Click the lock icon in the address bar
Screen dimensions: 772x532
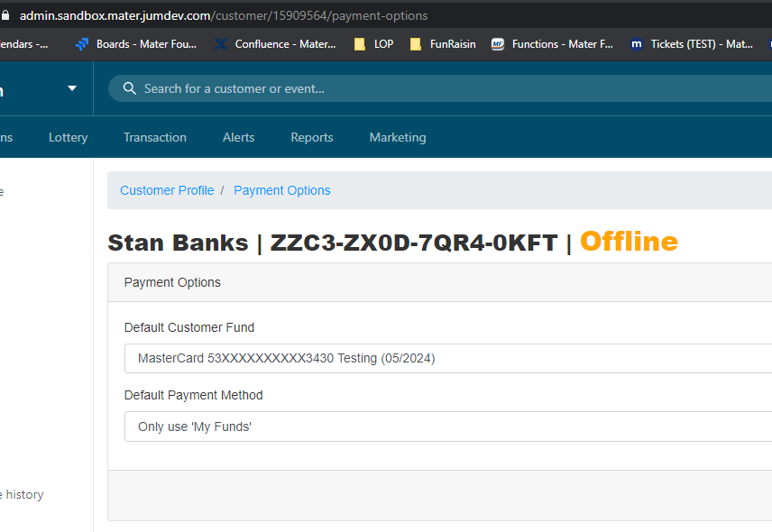pos(5,15)
